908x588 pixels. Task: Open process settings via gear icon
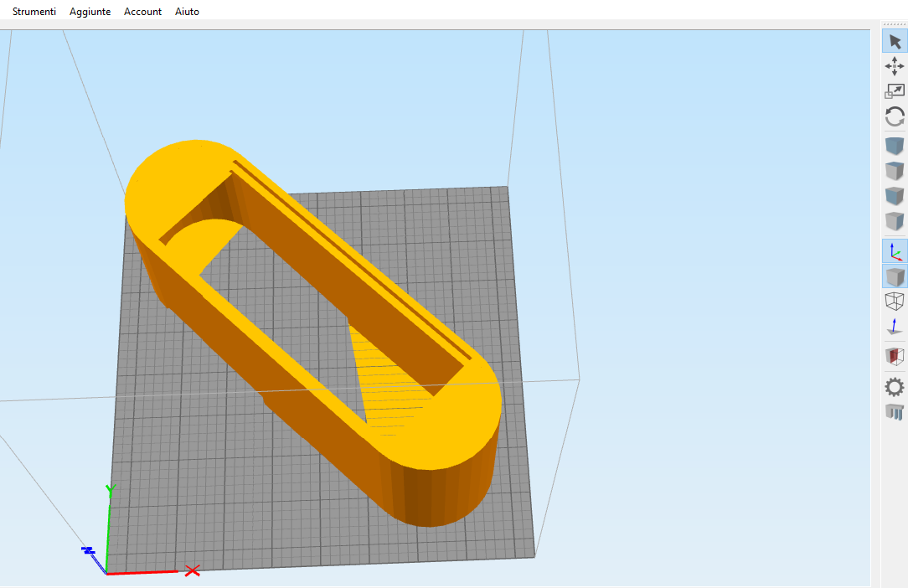895,386
